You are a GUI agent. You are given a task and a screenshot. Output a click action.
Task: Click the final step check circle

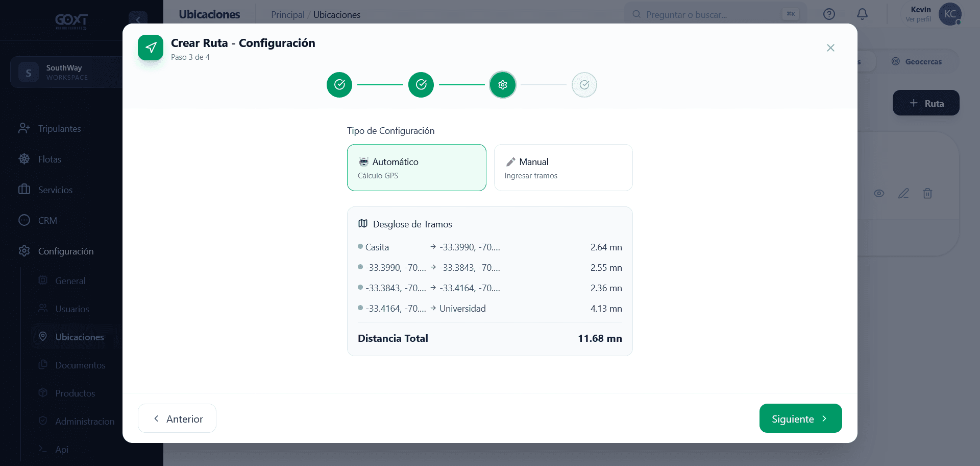point(584,84)
